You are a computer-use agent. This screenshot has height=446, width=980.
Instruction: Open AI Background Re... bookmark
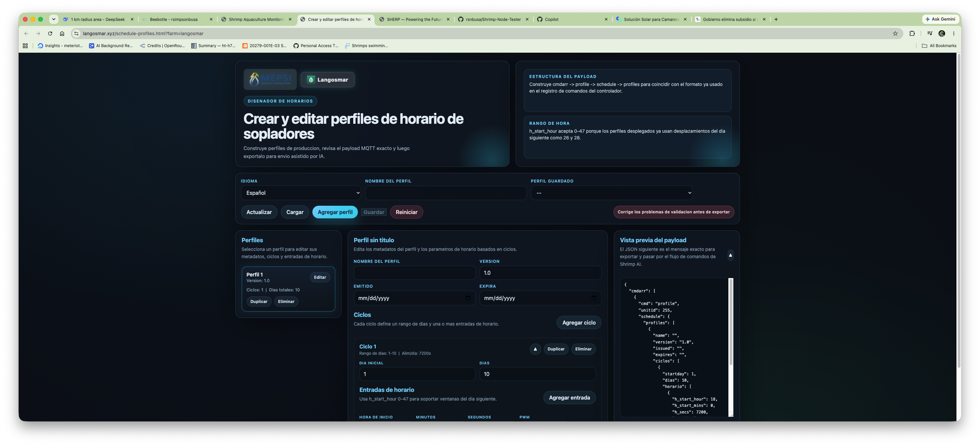pyautogui.click(x=111, y=45)
